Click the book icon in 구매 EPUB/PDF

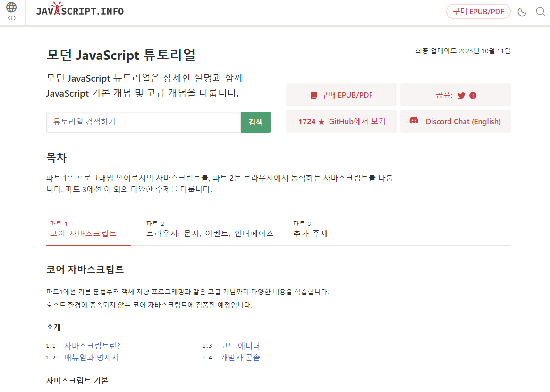[313, 95]
